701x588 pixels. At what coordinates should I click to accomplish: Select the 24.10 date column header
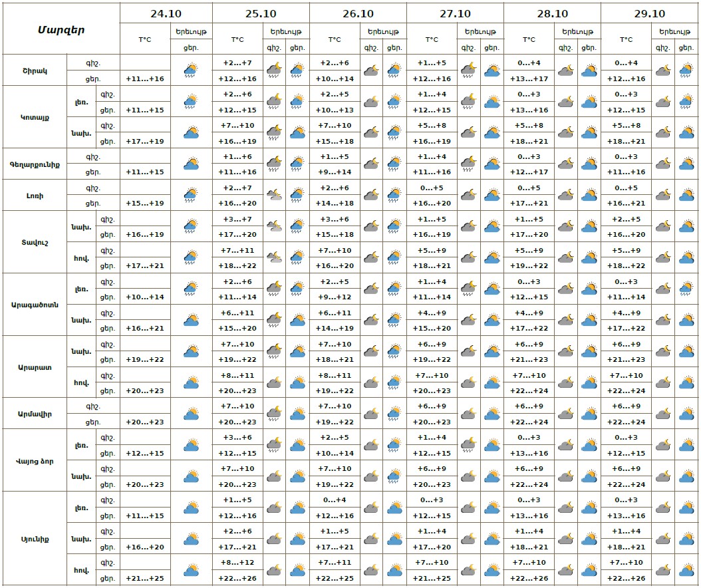(166, 13)
